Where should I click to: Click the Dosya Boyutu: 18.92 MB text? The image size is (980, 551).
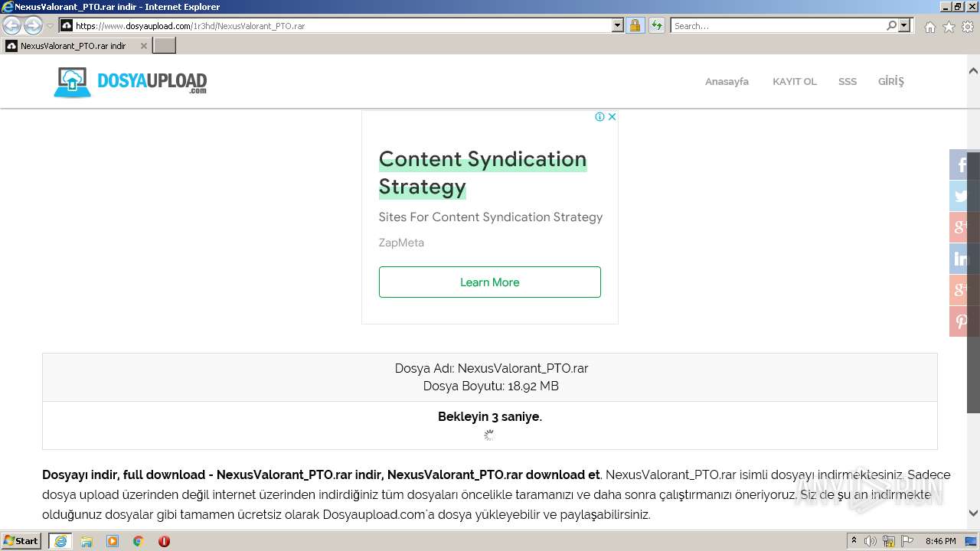pos(491,386)
